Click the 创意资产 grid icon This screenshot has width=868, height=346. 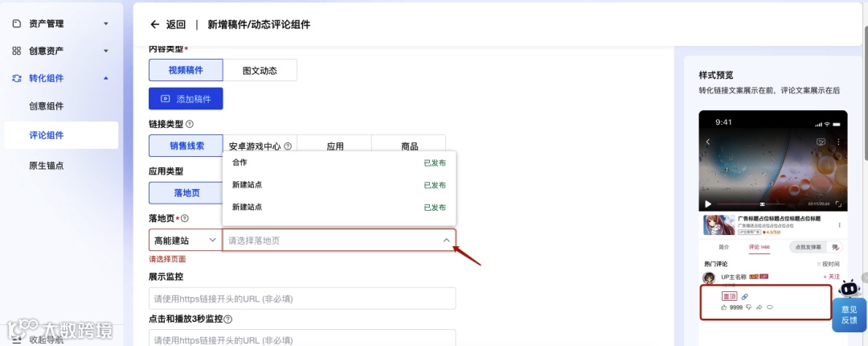coord(17,51)
